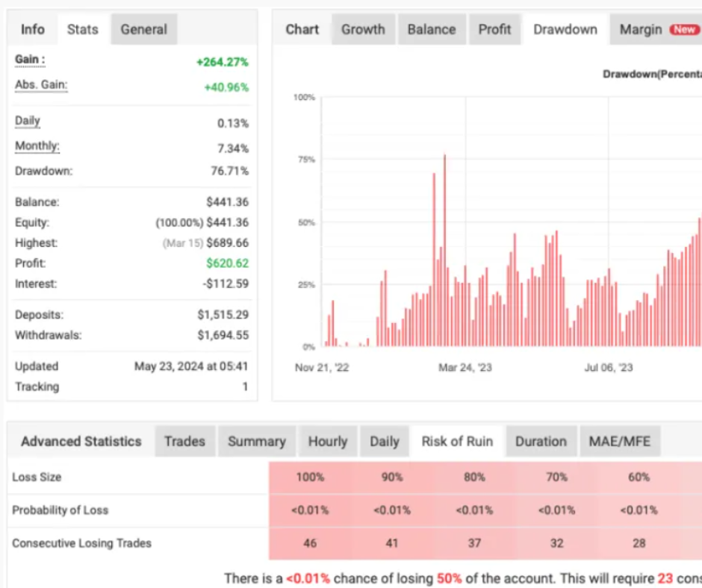This screenshot has width=702, height=588.
Task: Click the 100% Loss Size cell
Action: pyautogui.click(x=310, y=477)
